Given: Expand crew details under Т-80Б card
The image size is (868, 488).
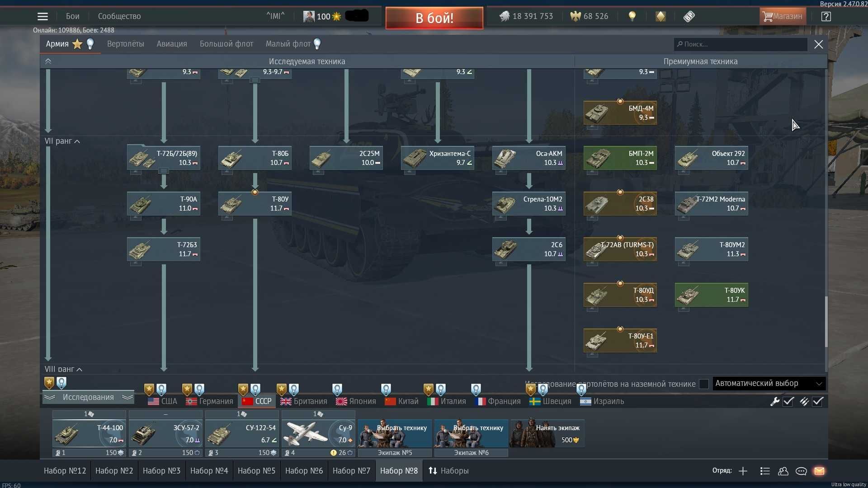Looking at the screenshot, I should point(227,172).
